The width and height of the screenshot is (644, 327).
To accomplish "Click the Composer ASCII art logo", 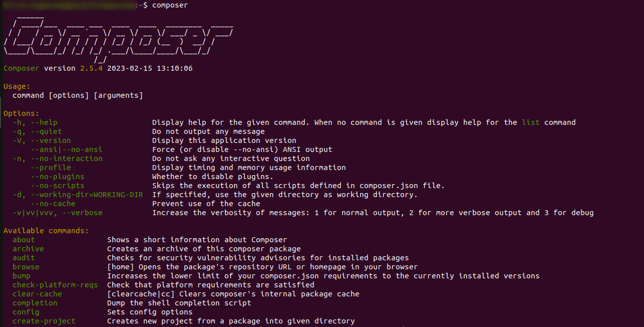I will point(118,37).
